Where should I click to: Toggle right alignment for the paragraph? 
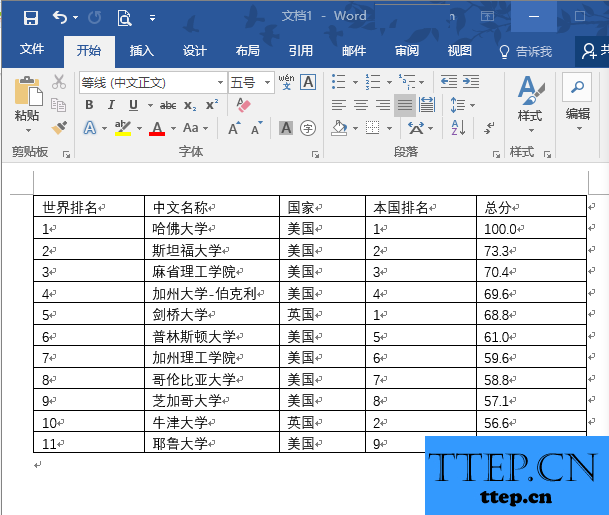click(x=383, y=105)
